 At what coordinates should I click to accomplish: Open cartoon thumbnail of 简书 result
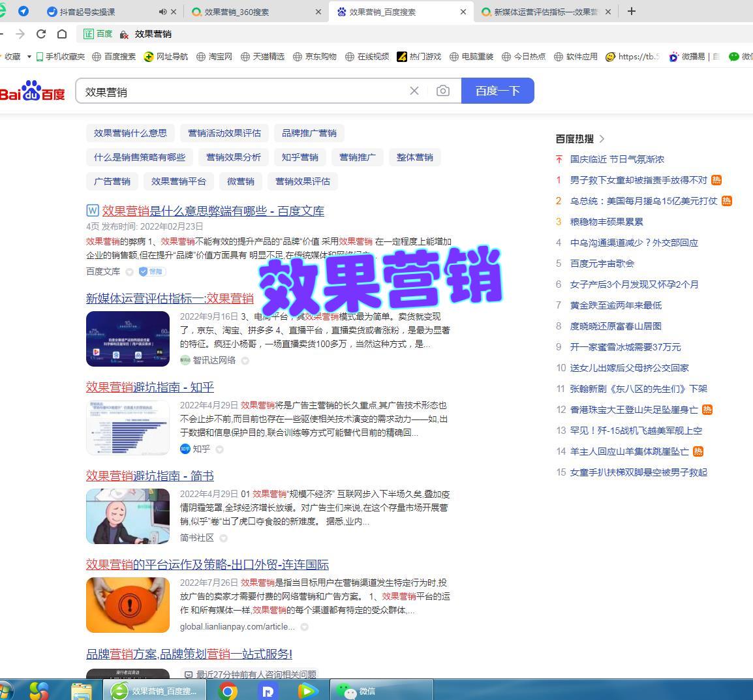coord(128,516)
